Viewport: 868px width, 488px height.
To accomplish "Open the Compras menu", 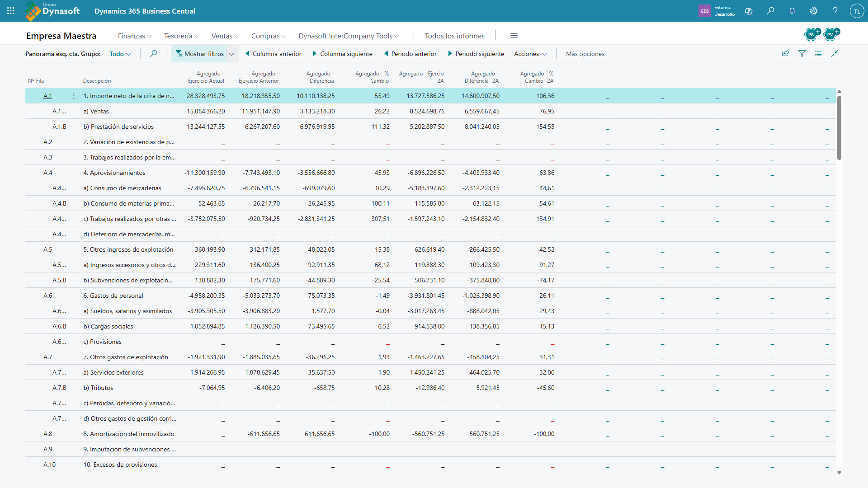I will (x=269, y=36).
